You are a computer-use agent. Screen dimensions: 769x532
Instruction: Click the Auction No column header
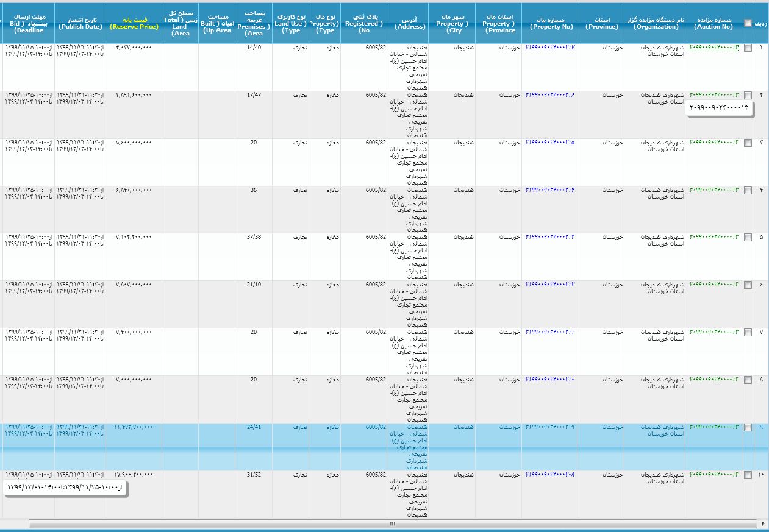pos(714,23)
